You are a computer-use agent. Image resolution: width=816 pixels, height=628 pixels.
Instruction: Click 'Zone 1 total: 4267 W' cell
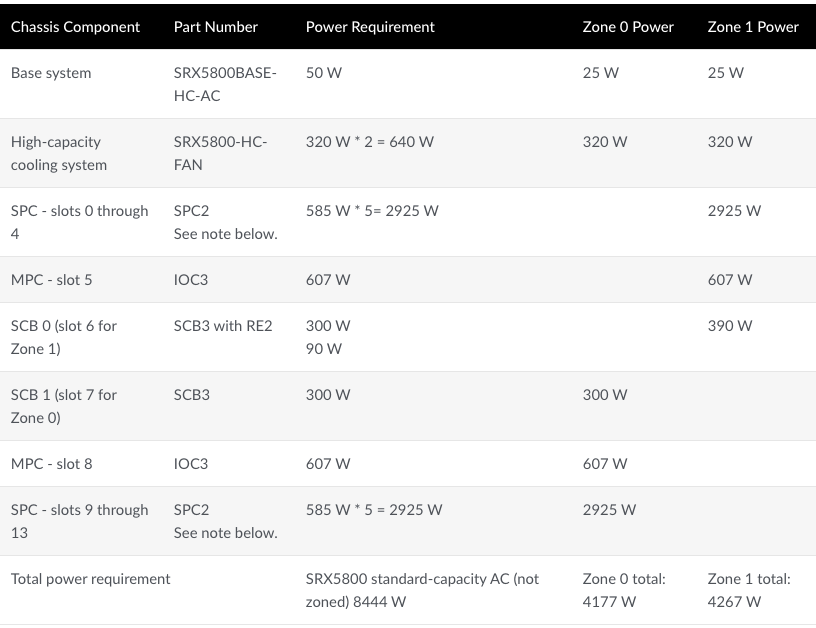click(x=749, y=591)
